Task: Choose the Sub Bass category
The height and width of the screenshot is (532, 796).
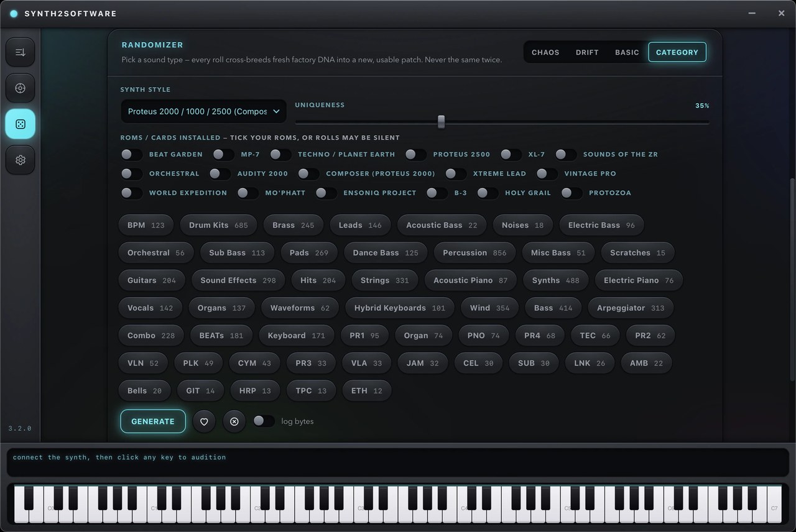Action: (237, 253)
